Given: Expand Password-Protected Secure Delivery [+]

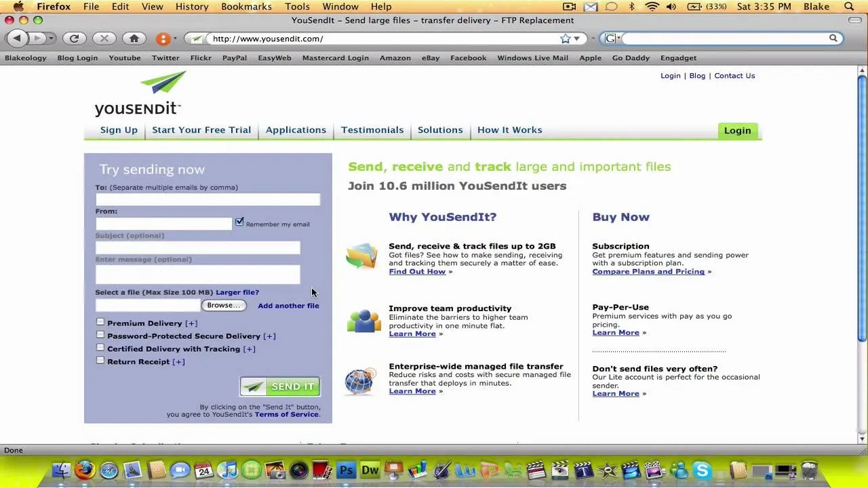Looking at the screenshot, I should [269, 336].
